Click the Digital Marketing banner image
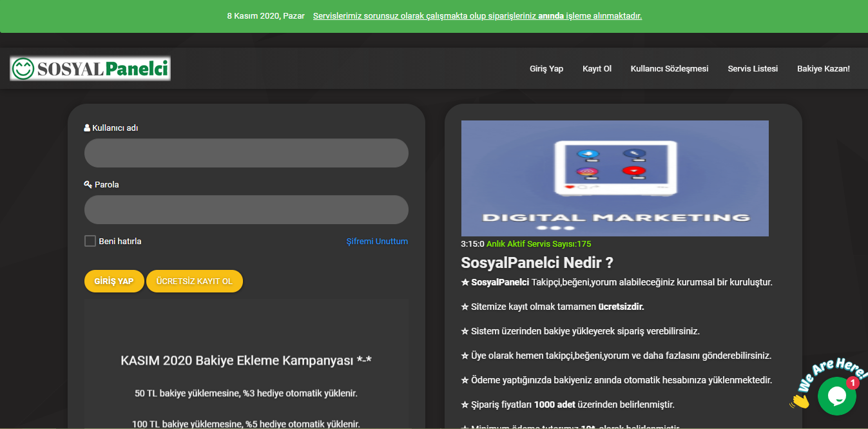 coord(615,178)
